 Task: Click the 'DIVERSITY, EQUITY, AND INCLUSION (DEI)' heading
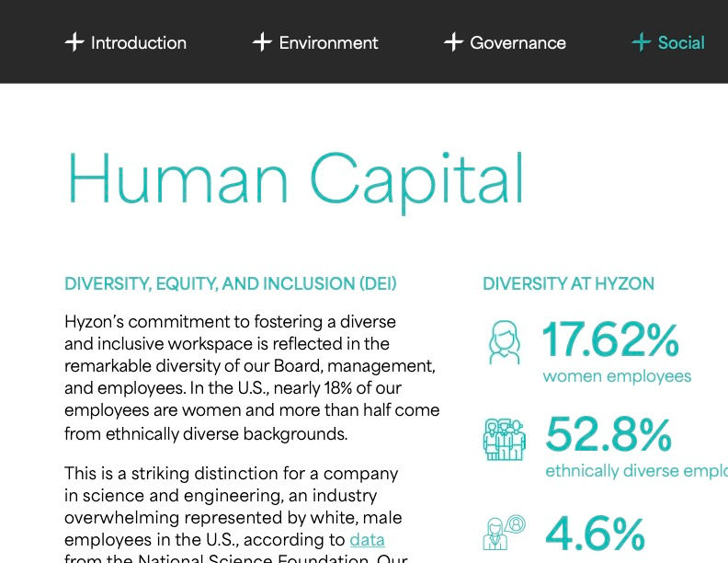point(231,284)
